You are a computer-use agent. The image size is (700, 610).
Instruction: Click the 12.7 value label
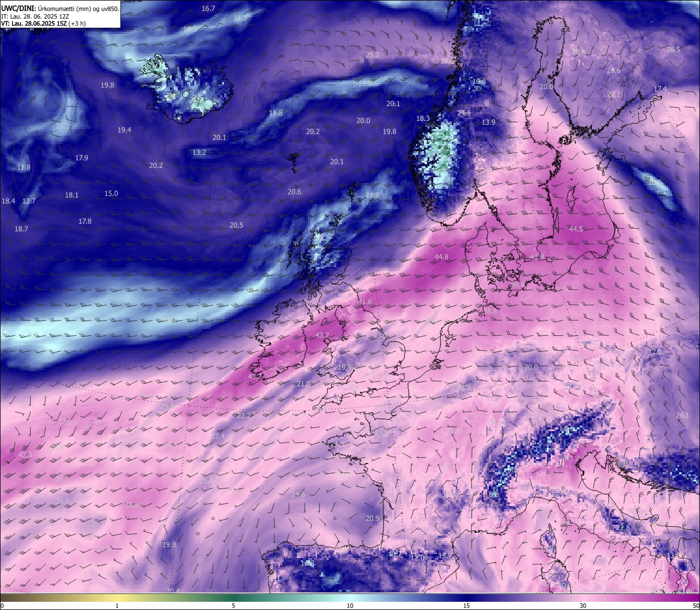[x=28, y=201]
